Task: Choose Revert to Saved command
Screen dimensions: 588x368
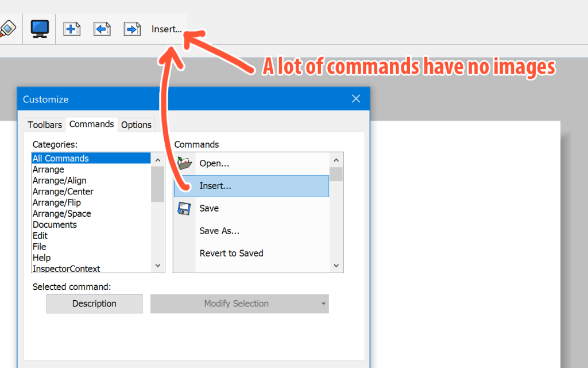Action: click(231, 253)
